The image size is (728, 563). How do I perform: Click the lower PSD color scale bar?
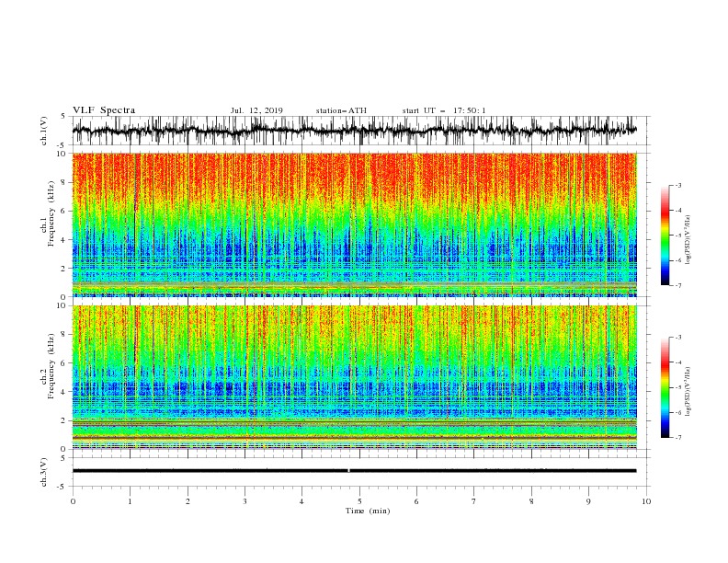pyautogui.click(x=665, y=387)
